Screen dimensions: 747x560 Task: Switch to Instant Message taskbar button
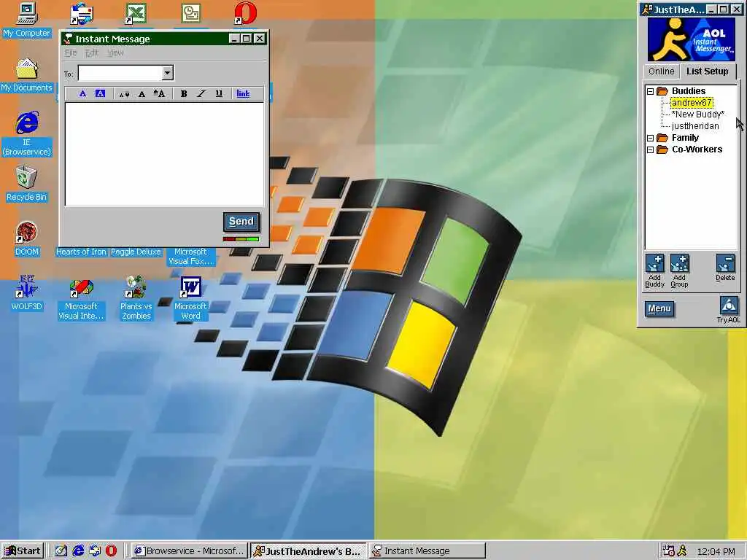click(x=427, y=551)
